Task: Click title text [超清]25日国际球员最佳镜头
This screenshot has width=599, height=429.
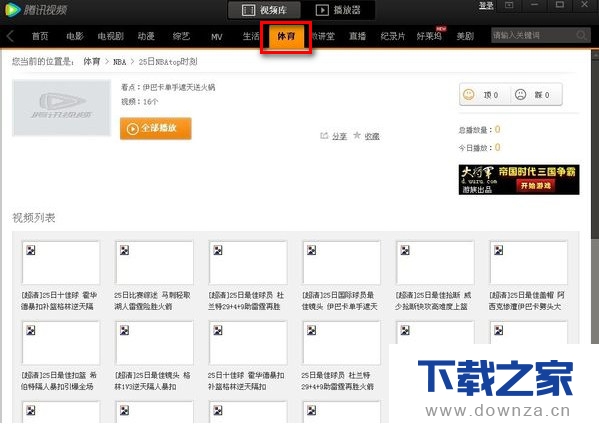Action: (340, 301)
